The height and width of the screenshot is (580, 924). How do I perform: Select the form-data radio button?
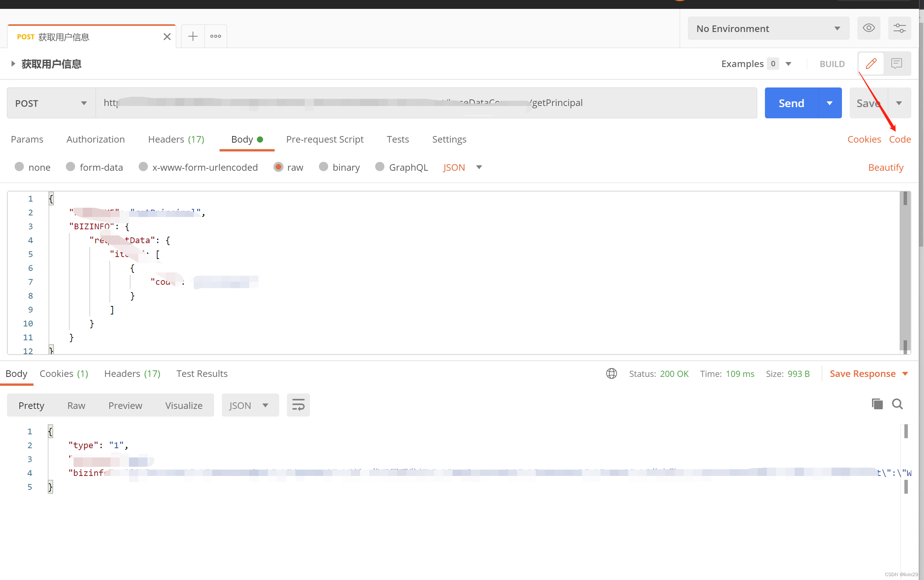70,166
